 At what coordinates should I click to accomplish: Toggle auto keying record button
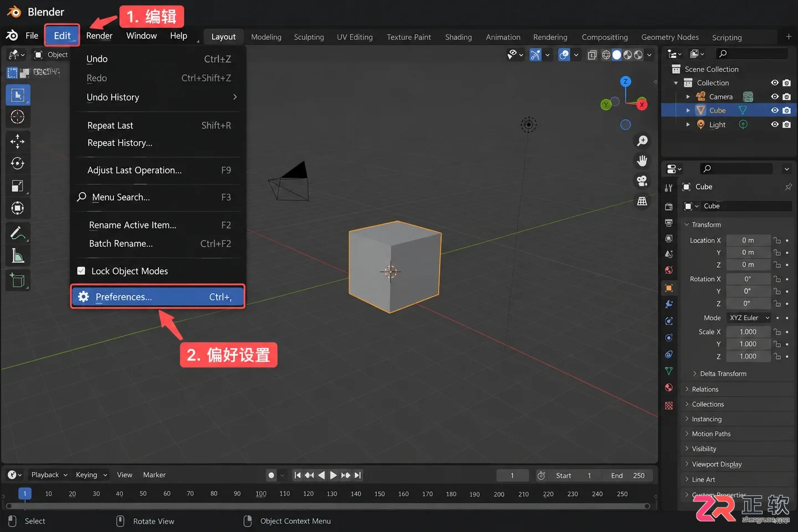271,475
